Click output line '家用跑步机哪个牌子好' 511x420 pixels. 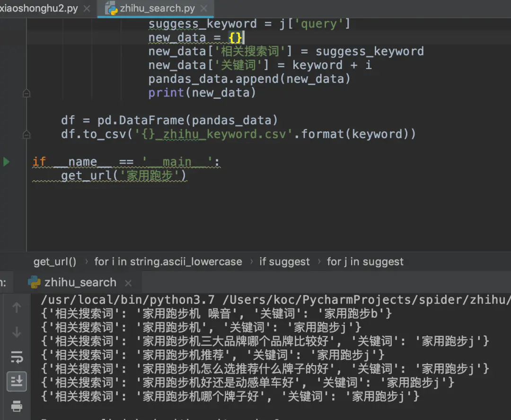[x=230, y=396]
